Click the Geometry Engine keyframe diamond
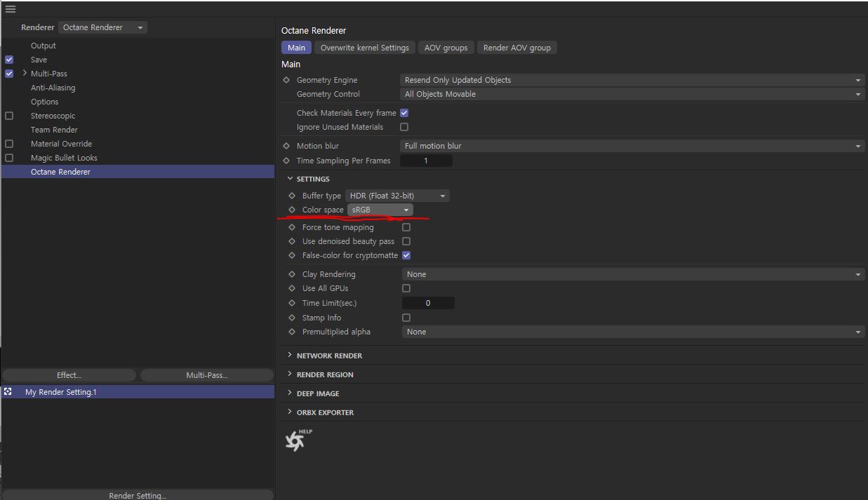The width and height of the screenshot is (868, 500). coord(286,80)
